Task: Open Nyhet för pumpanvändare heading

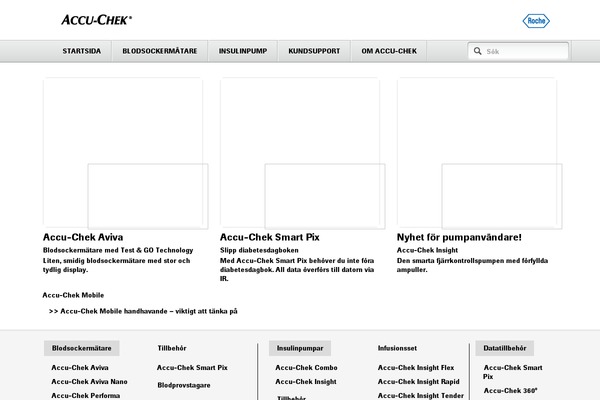Action: coord(459,237)
